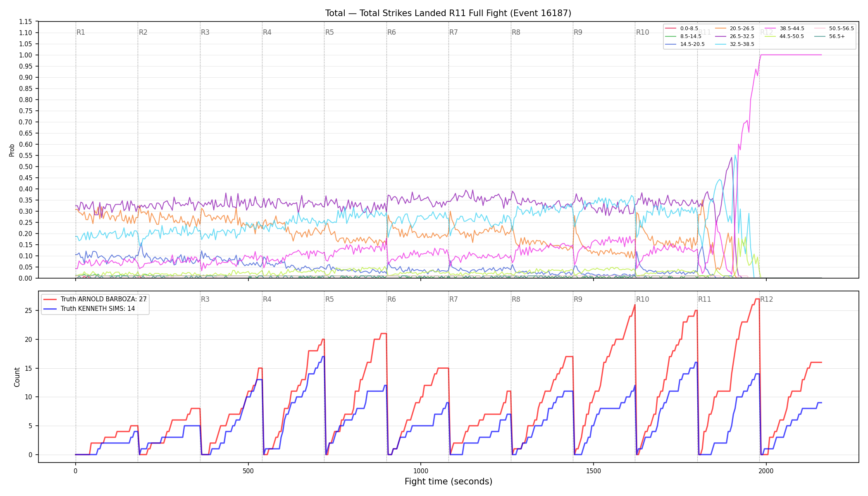This screenshot has width=868, height=496.
Task: Click R4 round marker in probability chart
Action: (267, 32)
